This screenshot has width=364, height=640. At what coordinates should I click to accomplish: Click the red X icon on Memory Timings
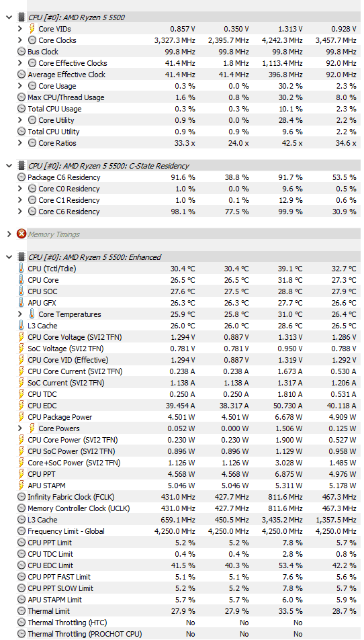[x=21, y=234]
